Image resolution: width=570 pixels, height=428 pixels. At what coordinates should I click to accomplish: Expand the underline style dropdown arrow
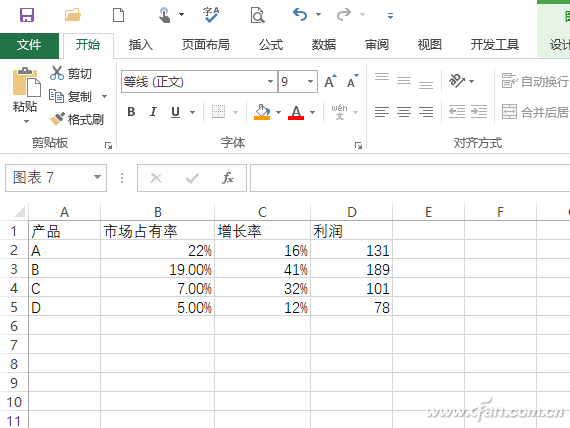coord(192,112)
